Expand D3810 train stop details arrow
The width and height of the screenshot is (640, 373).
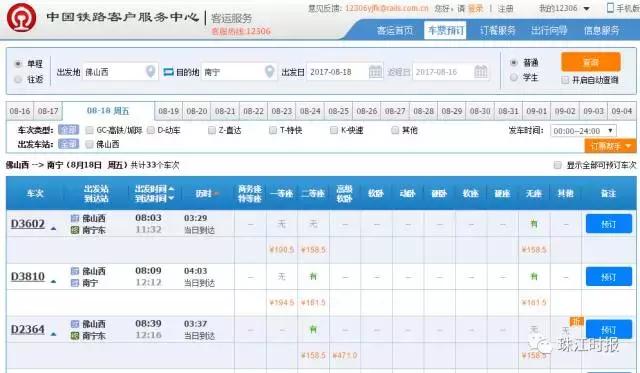pyautogui.click(x=53, y=282)
